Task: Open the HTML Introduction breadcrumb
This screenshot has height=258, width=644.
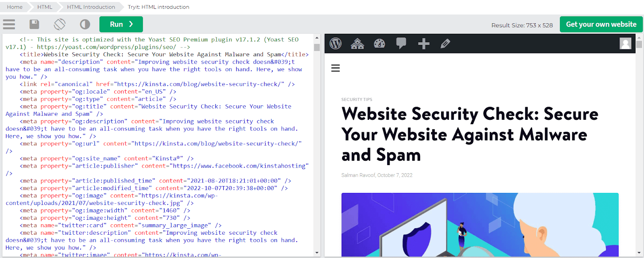Action: pyautogui.click(x=91, y=7)
